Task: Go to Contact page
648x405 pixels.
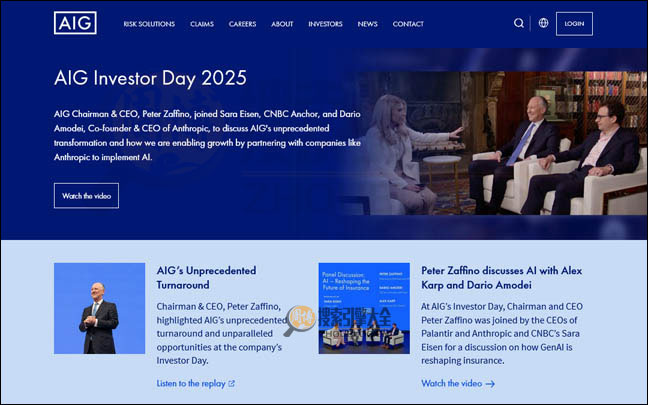Action: 408,24
